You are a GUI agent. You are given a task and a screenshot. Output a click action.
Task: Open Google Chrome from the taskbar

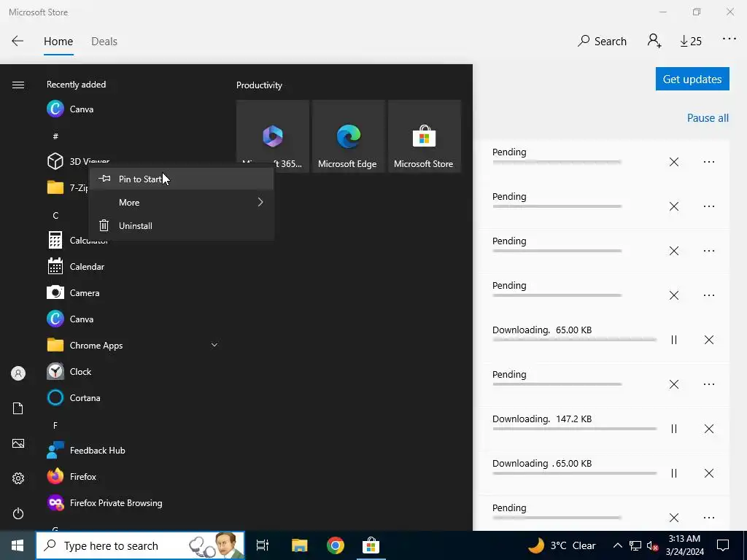coord(336,545)
